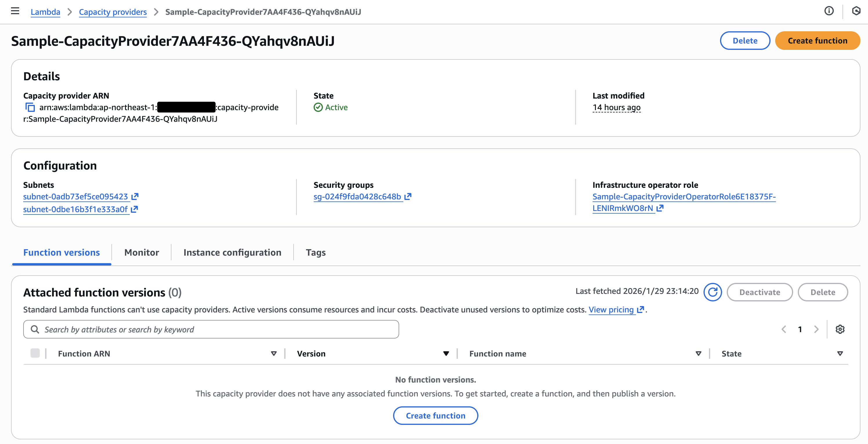Image resolution: width=868 pixels, height=444 pixels.
Task: Click external link icon beside security group
Action: click(x=408, y=196)
